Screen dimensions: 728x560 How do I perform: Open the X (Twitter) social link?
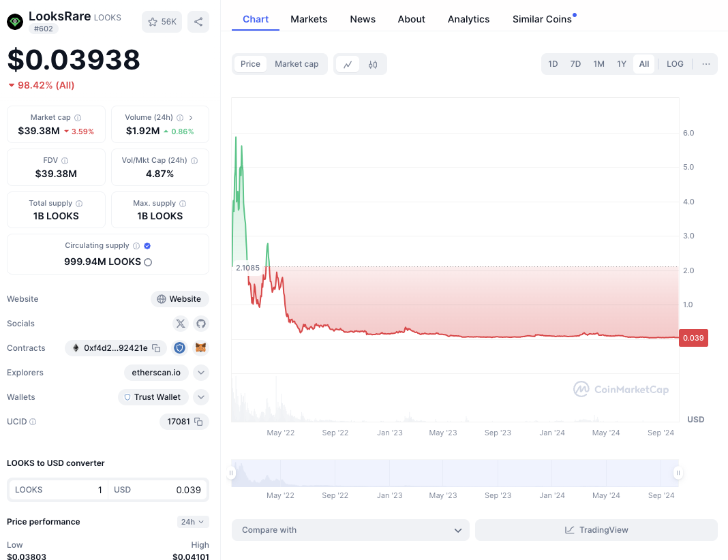tap(180, 324)
